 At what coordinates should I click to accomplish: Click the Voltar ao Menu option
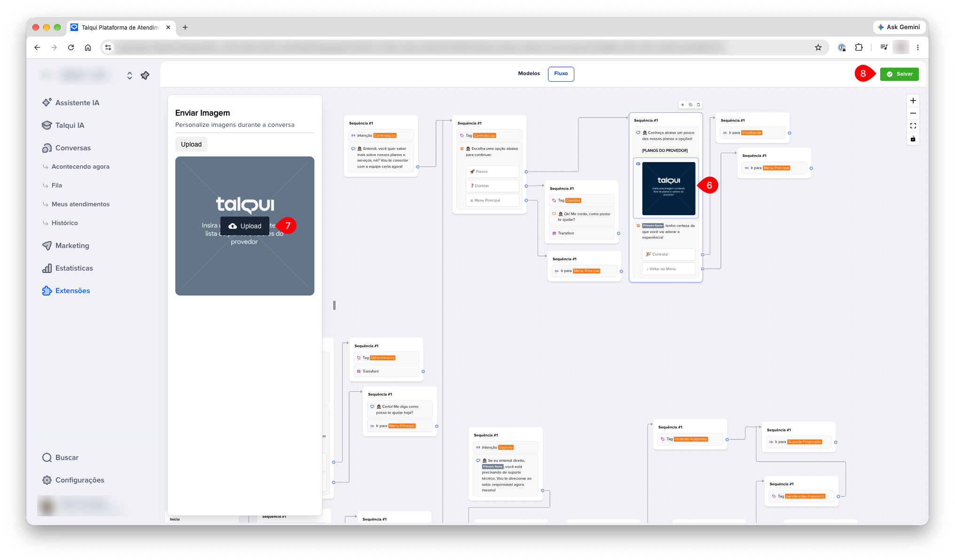tap(668, 269)
